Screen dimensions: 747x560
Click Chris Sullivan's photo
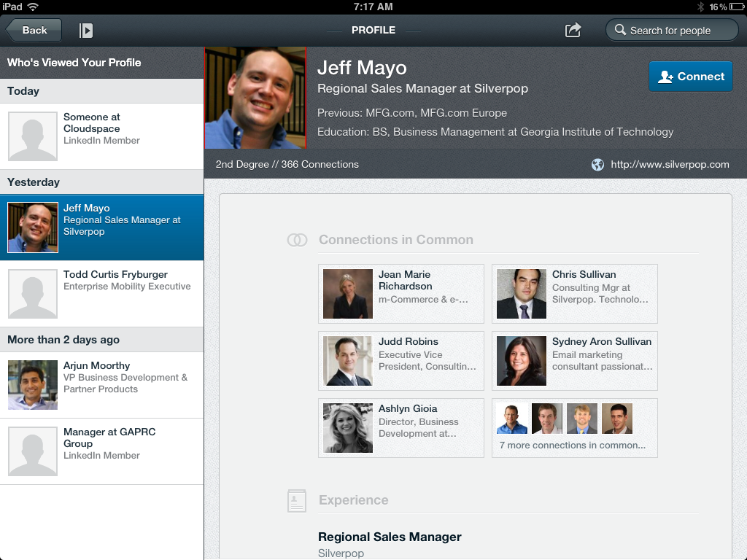(521, 294)
